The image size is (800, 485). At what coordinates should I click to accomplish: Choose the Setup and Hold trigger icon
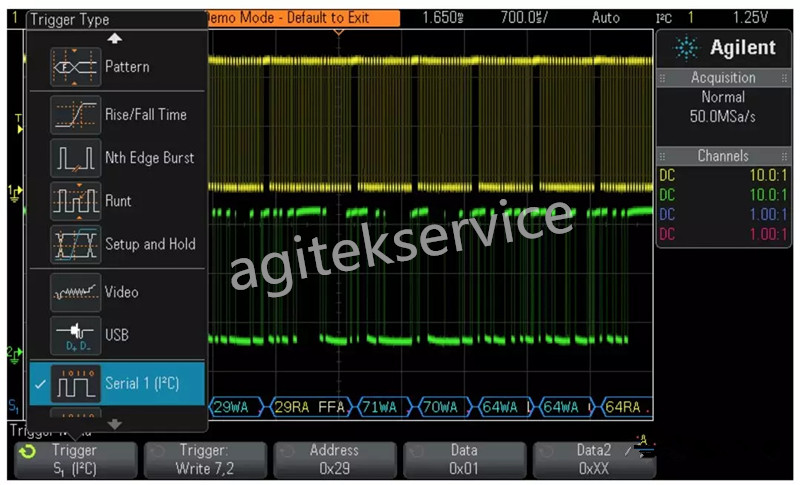tap(76, 244)
